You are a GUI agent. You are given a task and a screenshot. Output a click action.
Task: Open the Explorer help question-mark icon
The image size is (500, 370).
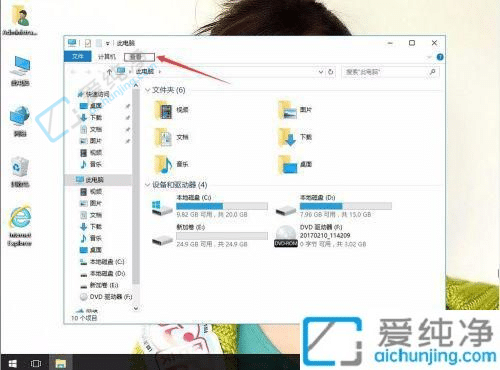440,57
